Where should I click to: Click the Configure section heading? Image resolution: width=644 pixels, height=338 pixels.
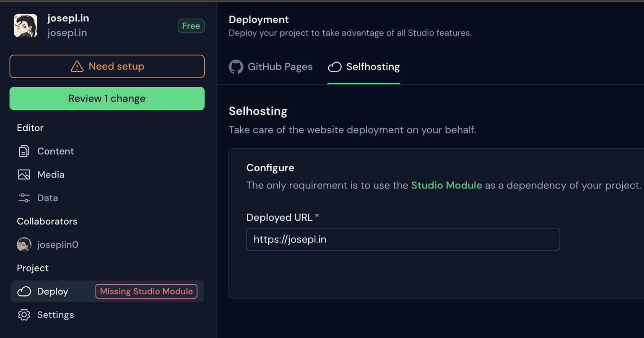pyautogui.click(x=270, y=168)
